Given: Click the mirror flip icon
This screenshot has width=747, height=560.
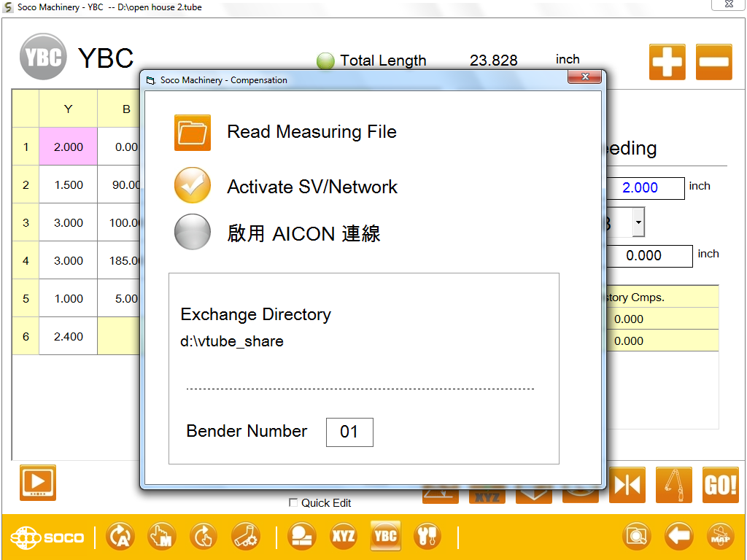Looking at the screenshot, I should point(627,485).
